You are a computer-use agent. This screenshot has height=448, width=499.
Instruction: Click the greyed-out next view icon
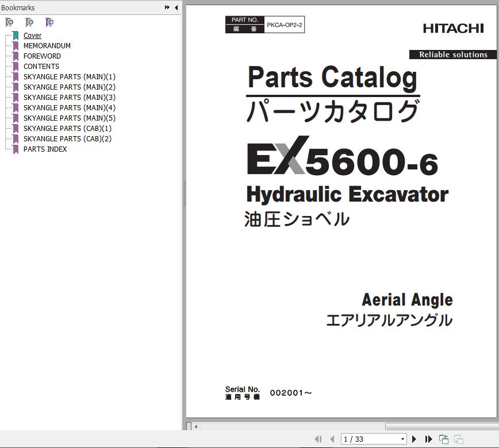[x=459, y=439]
